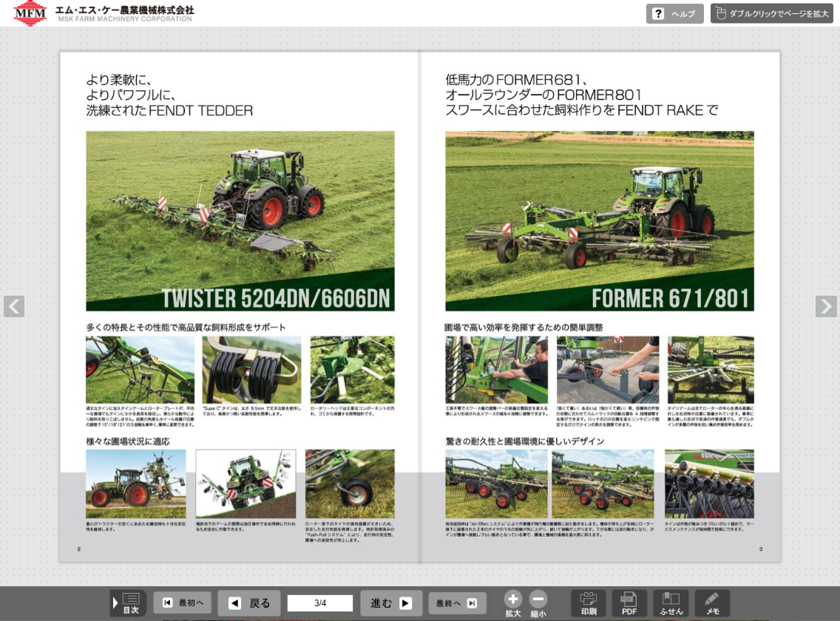Print the page with 印刷 icon
This screenshot has height=621, width=840.
(588, 603)
